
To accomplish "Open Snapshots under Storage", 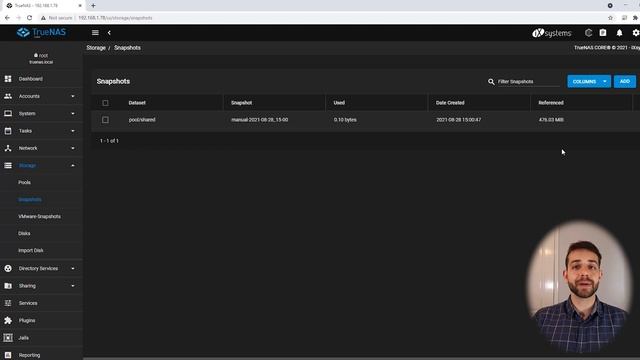I will click(30, 200).
